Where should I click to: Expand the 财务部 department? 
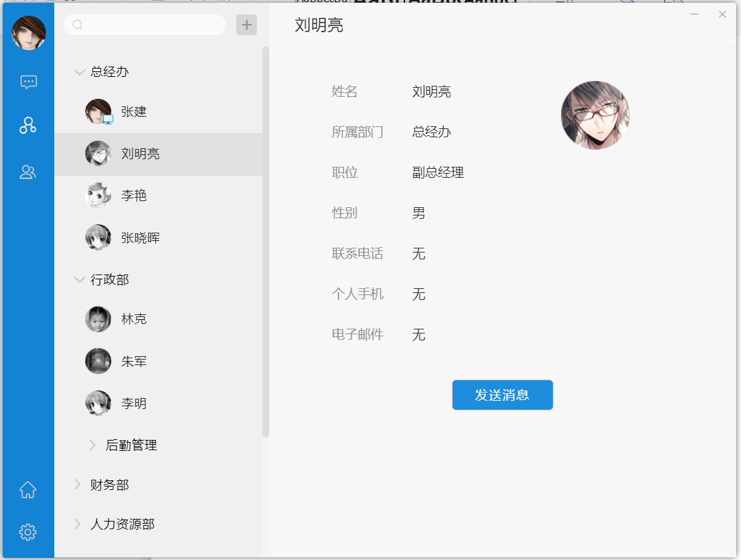(78, 485)
